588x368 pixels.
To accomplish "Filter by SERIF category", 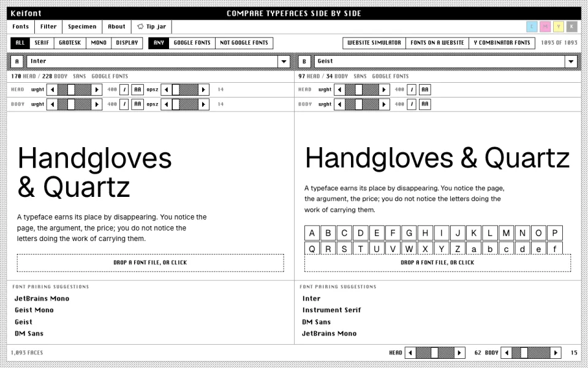I will click(42, 43).
